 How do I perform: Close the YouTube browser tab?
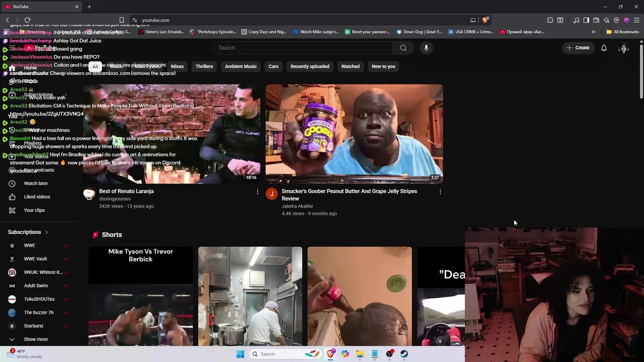click(x=76, y=7)
